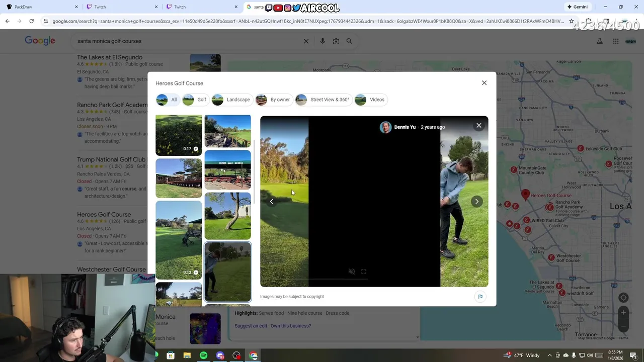Open the Search Labs flask icon

coord(599,41)
